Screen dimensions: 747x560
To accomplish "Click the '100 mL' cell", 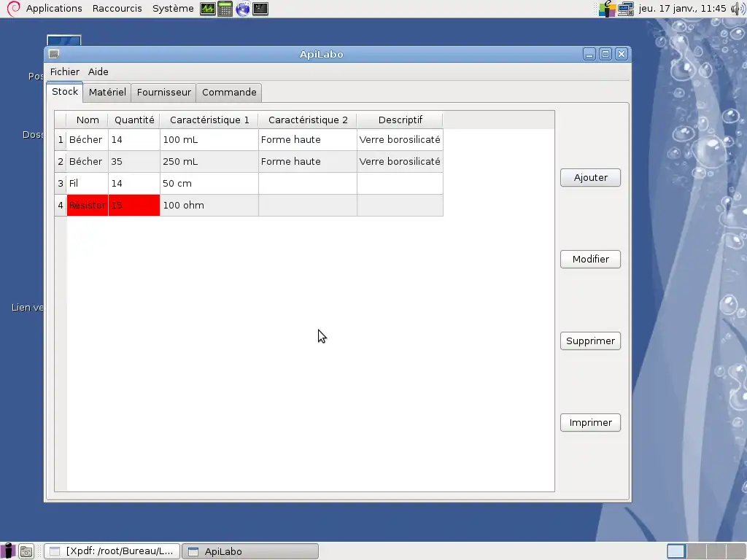I will coord(209,140).
